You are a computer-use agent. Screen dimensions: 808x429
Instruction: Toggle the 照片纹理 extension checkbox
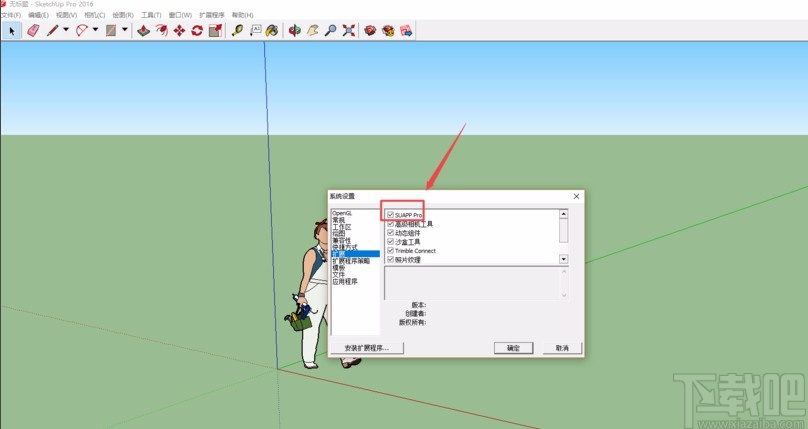[x=390, y=259]
